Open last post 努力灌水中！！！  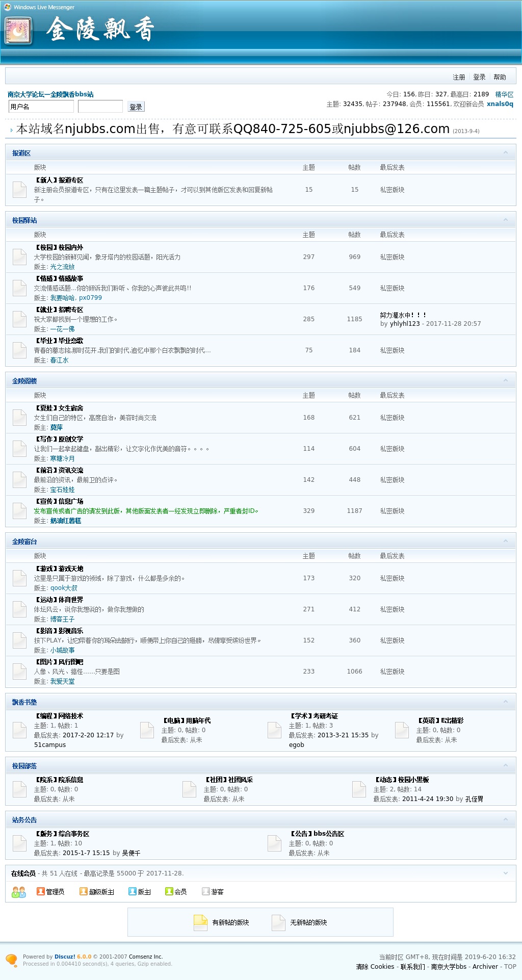click(403, 315)
